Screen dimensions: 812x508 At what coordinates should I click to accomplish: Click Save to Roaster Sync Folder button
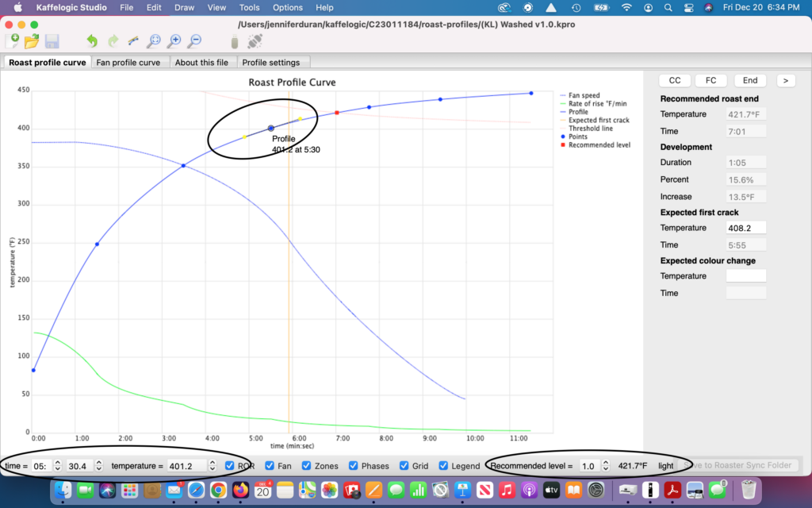(x=737, y=465)
